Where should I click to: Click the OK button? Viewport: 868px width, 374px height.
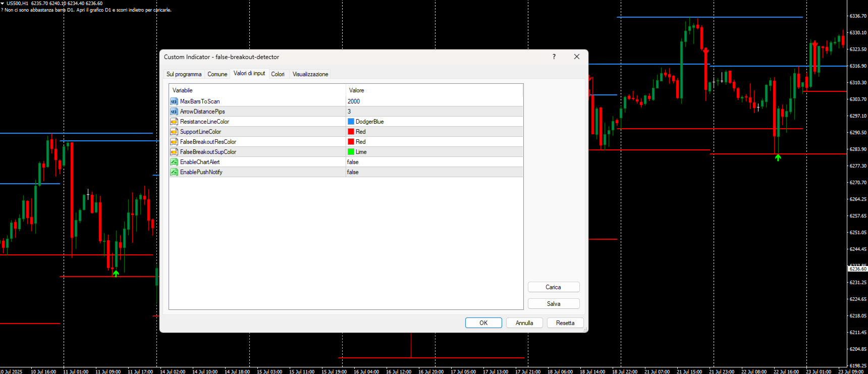point(483,323)
